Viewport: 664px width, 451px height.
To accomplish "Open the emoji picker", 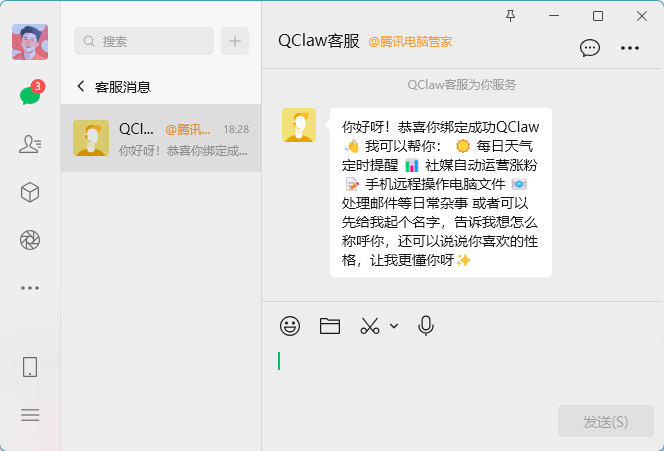I will (290, 326).
